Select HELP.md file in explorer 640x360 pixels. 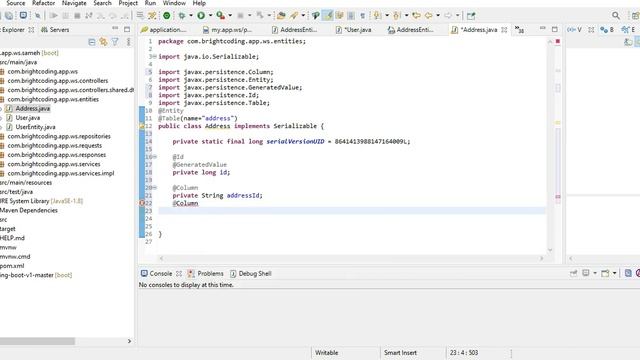[12, 238]
